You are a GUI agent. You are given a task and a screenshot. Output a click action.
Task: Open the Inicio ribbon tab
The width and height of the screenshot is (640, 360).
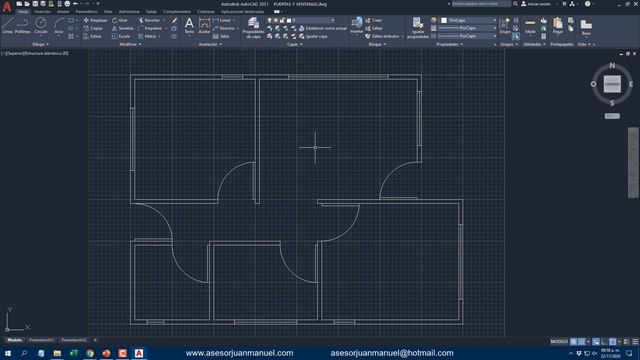(23, 12)
